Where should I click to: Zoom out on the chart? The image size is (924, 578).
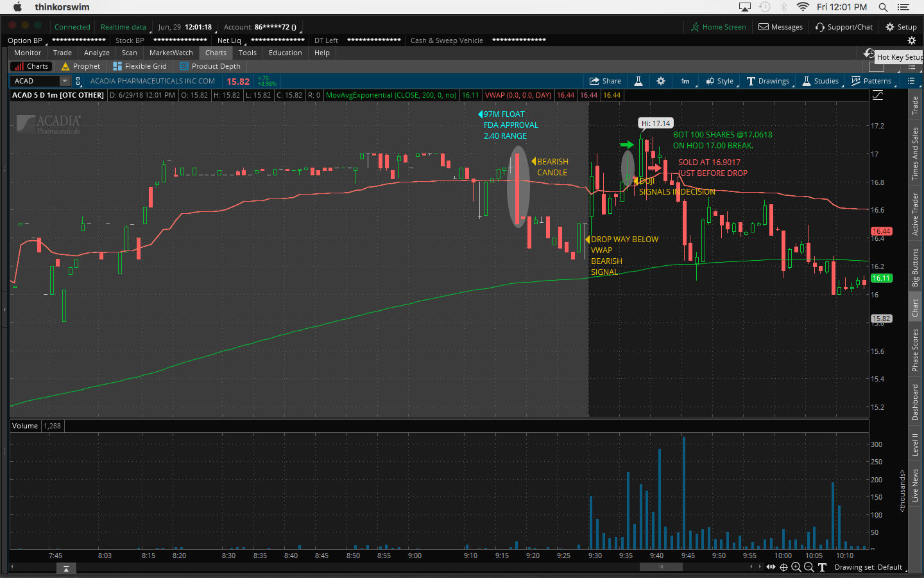(809, 567)
